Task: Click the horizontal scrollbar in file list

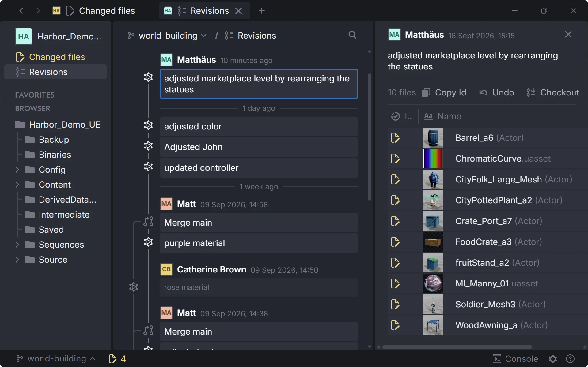Action: point(457,347)
